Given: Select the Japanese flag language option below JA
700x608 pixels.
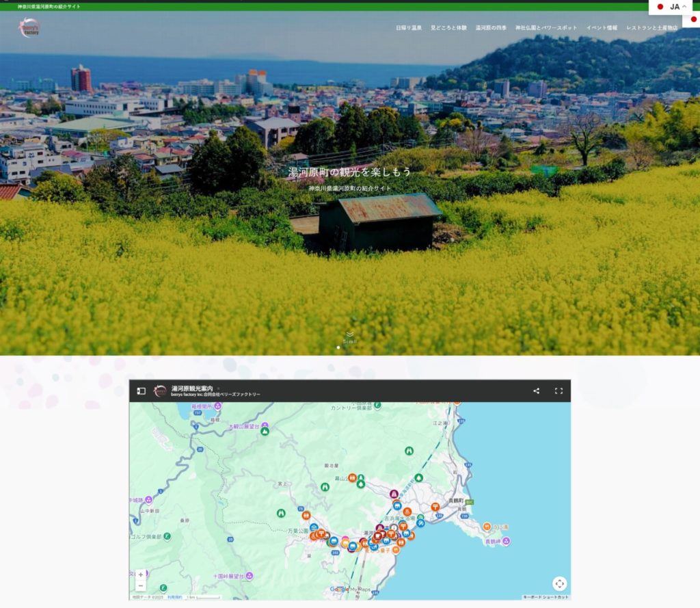Looking at the screenshot, I should 693,20.
